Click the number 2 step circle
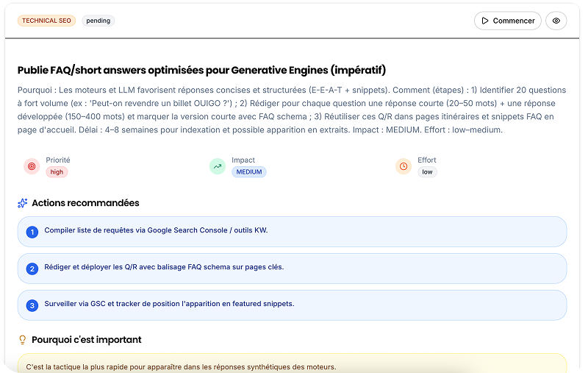588x373 pixels. [32, 269]
